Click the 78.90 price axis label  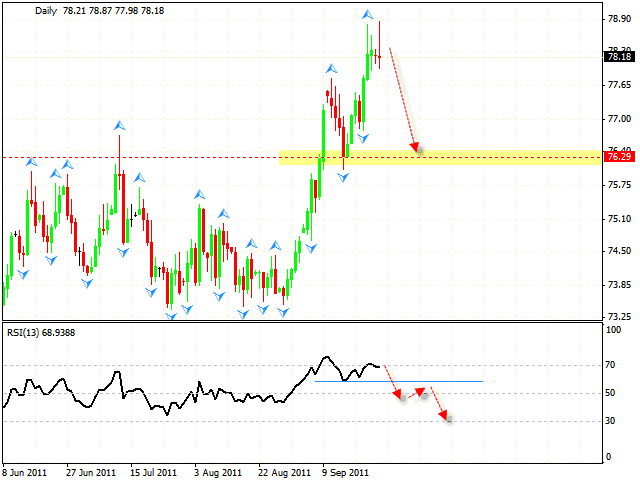(618, 19)
